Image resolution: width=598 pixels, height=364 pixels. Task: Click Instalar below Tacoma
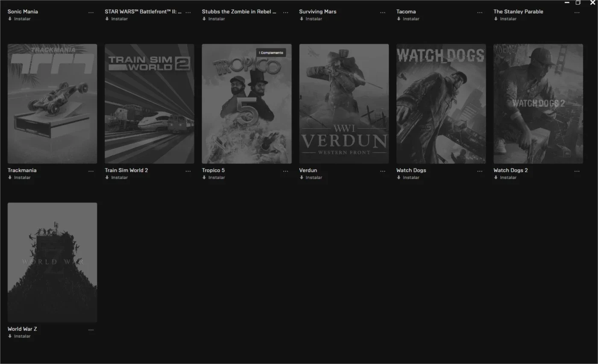point(408,19)
